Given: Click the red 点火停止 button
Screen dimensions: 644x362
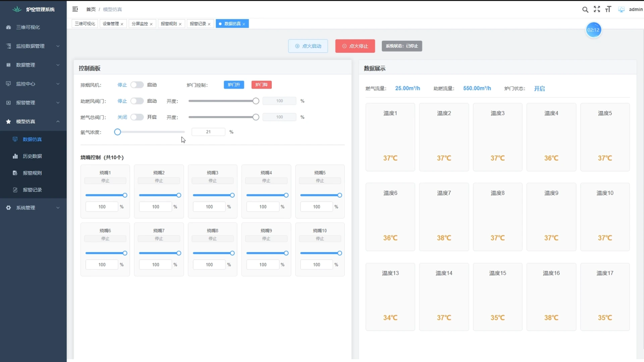Looking at the screenshot, I should (355, 46).
